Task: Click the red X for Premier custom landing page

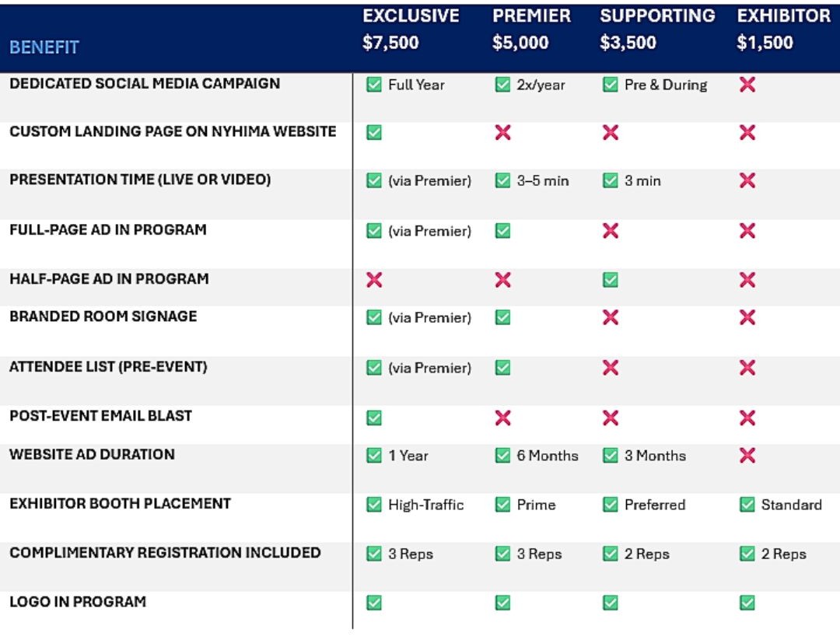Action: [503, 133]
